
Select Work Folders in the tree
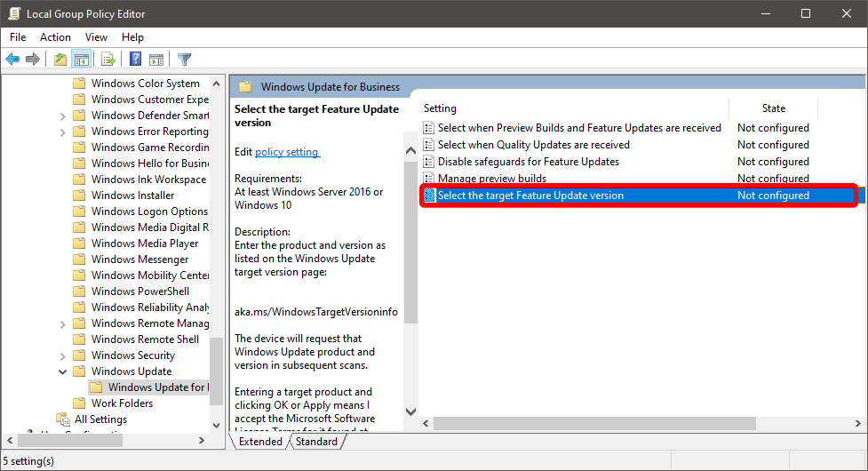[122, 403]
